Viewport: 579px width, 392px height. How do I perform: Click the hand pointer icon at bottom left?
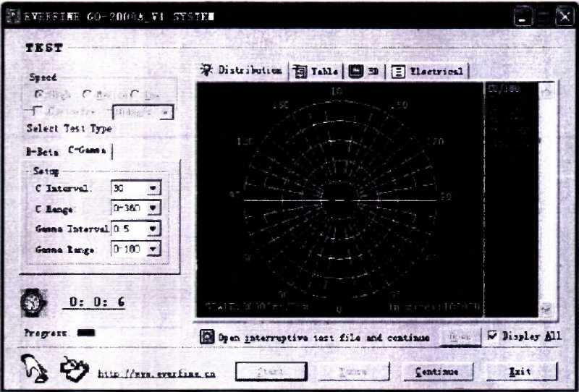click(x=34, y=367)
